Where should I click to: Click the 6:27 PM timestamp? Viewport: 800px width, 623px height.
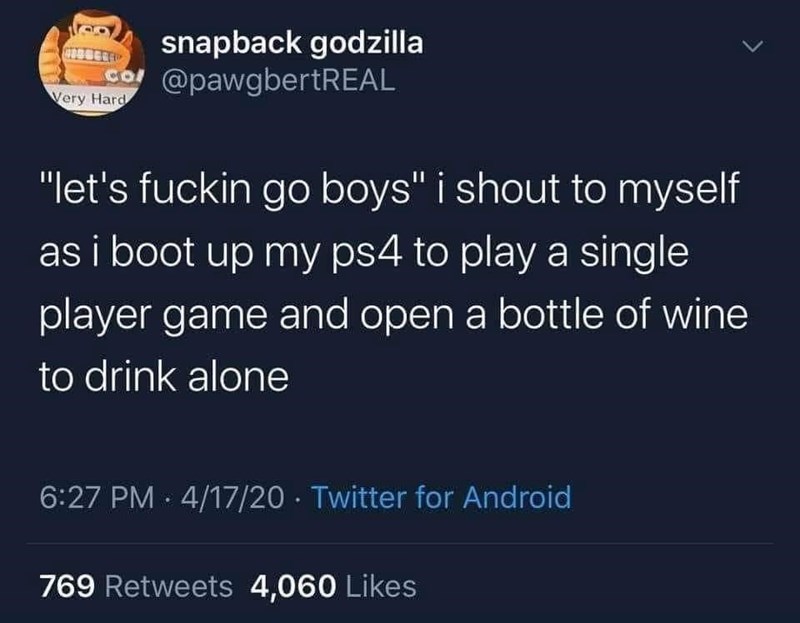(x=96, y=497)
